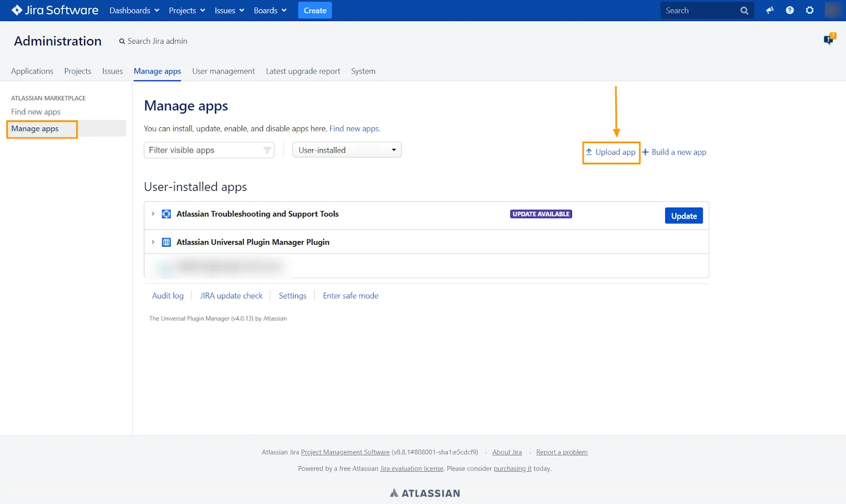The image size is (846, 504).
Task: Open the Project Management Software footer link
Action: (x=345, y=452)
